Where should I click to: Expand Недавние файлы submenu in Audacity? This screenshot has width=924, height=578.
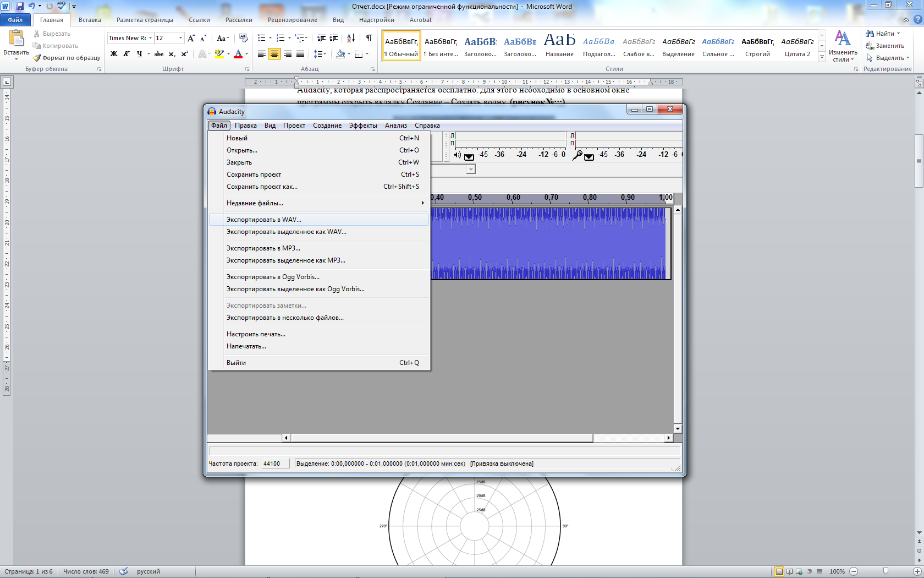coord(319,203)
